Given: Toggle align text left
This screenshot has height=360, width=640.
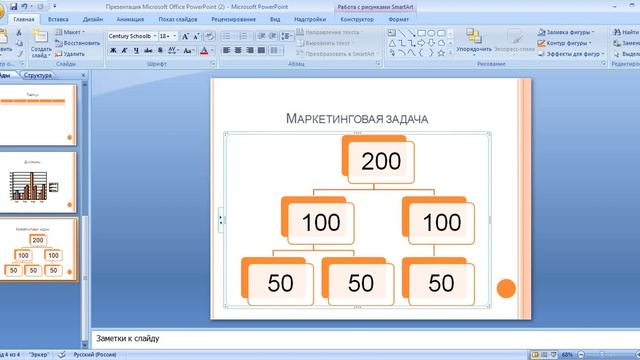Looking at the screenshot, I should point(227,50).
